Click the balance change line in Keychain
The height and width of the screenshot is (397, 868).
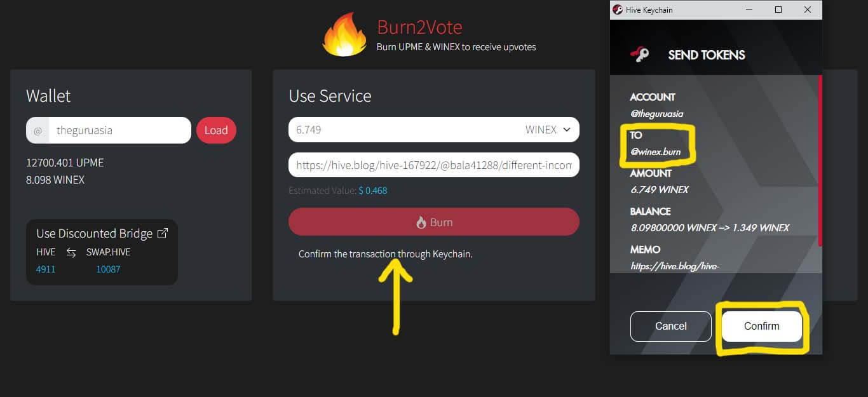point(710,227)
